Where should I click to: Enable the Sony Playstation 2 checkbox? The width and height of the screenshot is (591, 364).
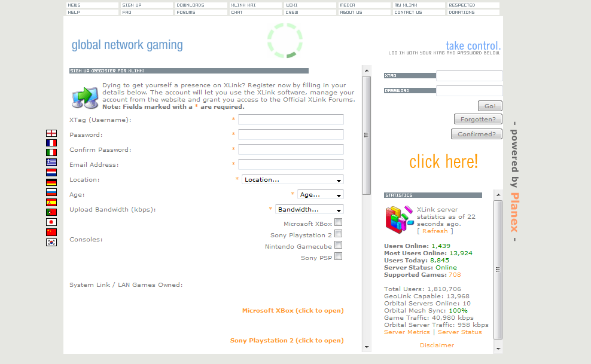339,234
